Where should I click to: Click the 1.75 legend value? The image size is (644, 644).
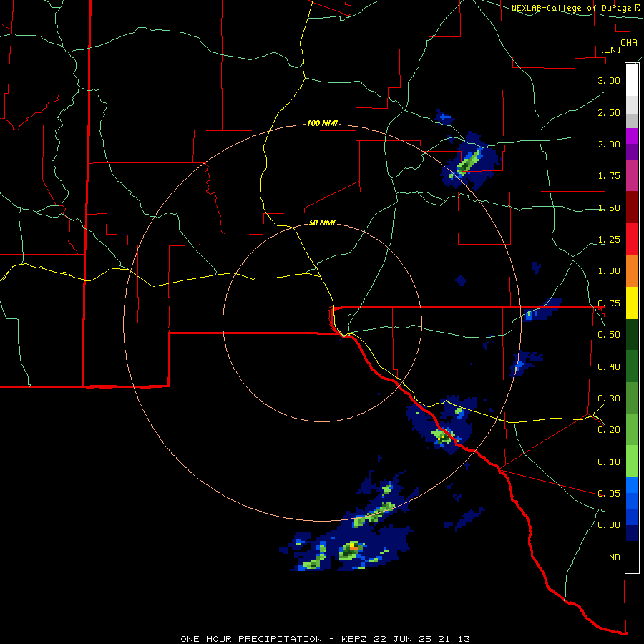pyautogui.click(x=609, y=176)
